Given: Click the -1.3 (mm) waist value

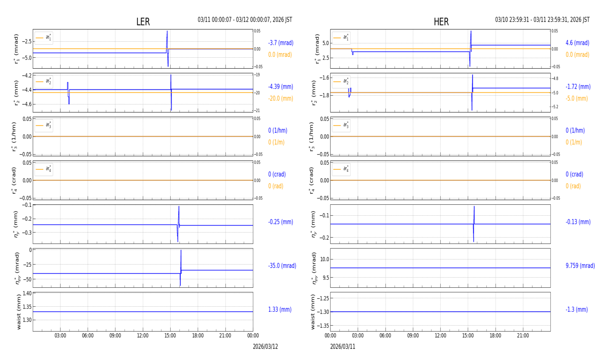Looking at the screenshot, I should (x=576, y=310).
